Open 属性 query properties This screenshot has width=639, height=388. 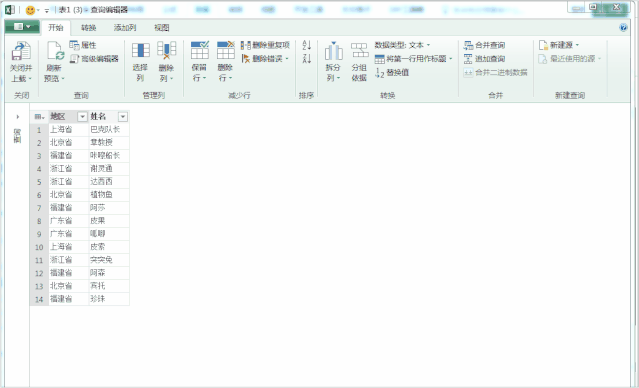(83, 45)
